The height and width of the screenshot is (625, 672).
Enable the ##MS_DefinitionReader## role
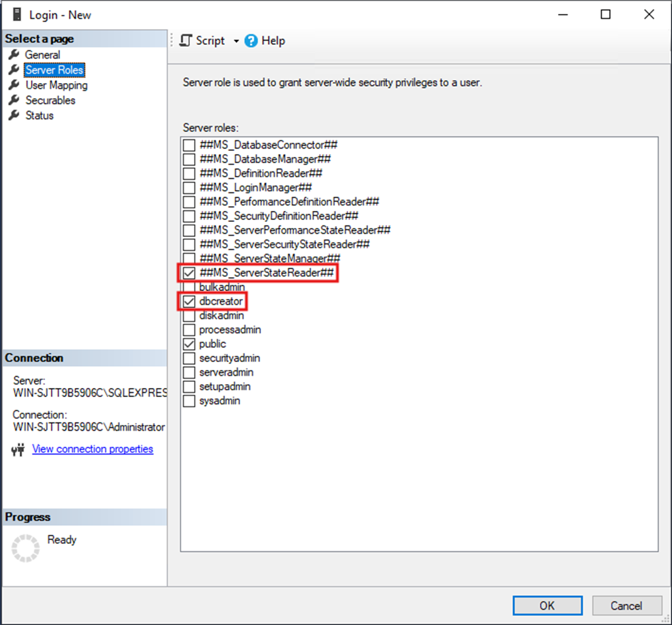[x=189, y=173]
